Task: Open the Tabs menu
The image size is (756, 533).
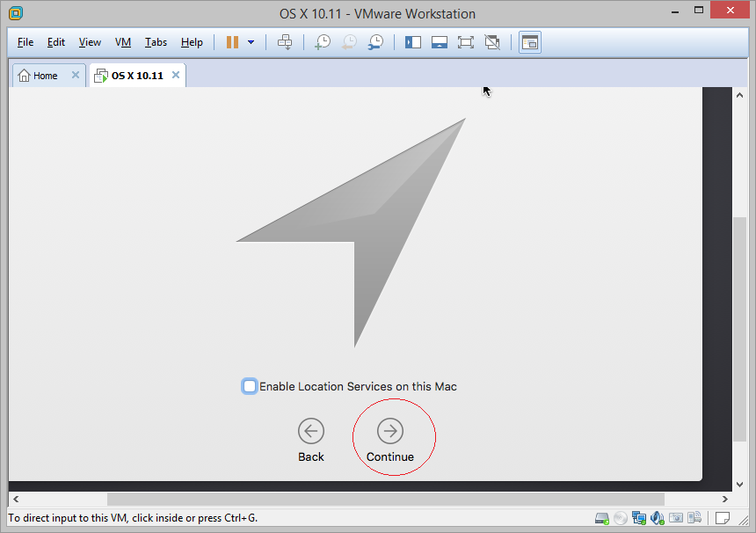Action: coord(156,42)
